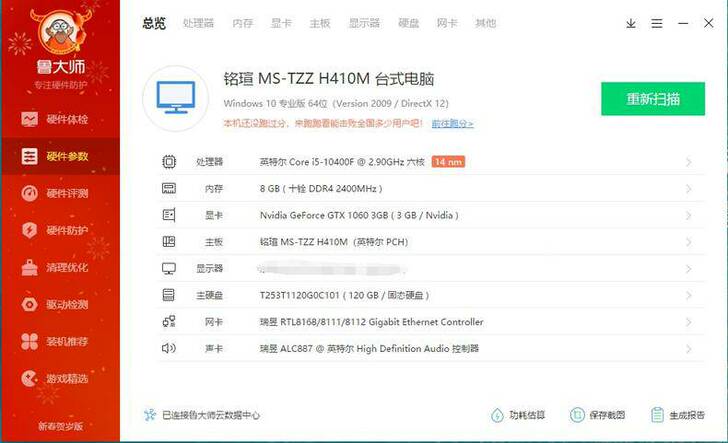Switch to the 显示器 tab
The image size is (728, 443).
(x=364, y=23)
